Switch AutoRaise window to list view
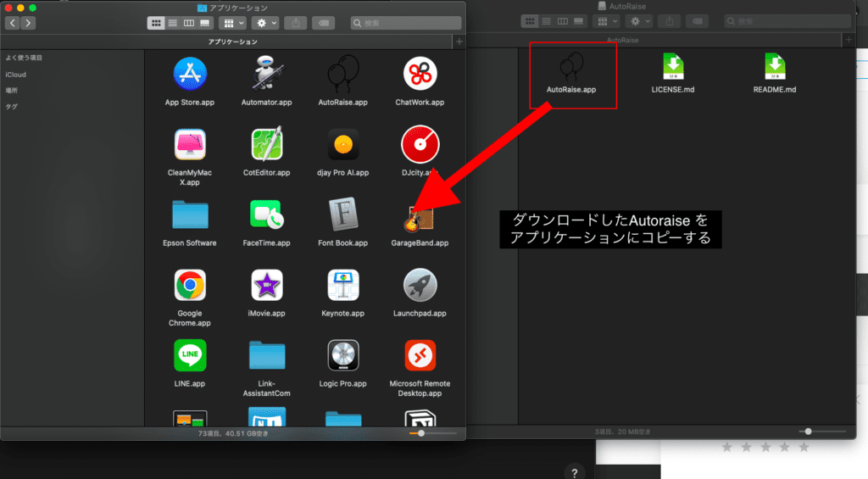 (547, 21)
